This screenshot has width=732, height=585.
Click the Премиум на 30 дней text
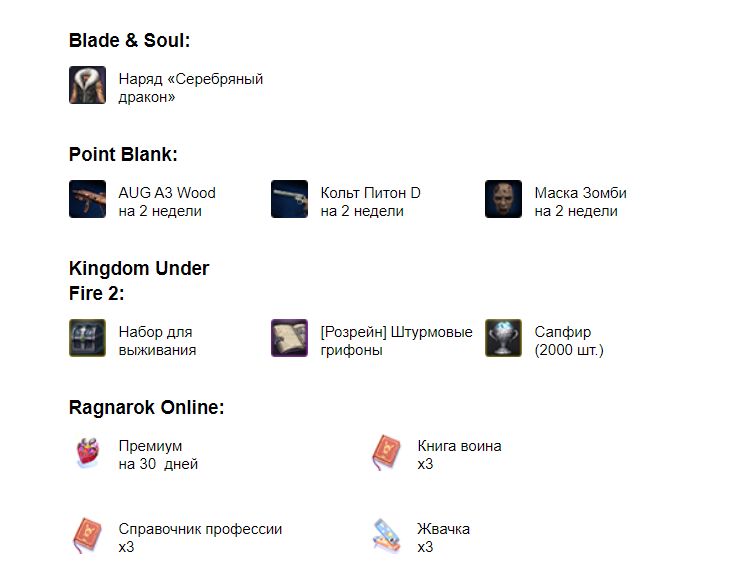158,455
